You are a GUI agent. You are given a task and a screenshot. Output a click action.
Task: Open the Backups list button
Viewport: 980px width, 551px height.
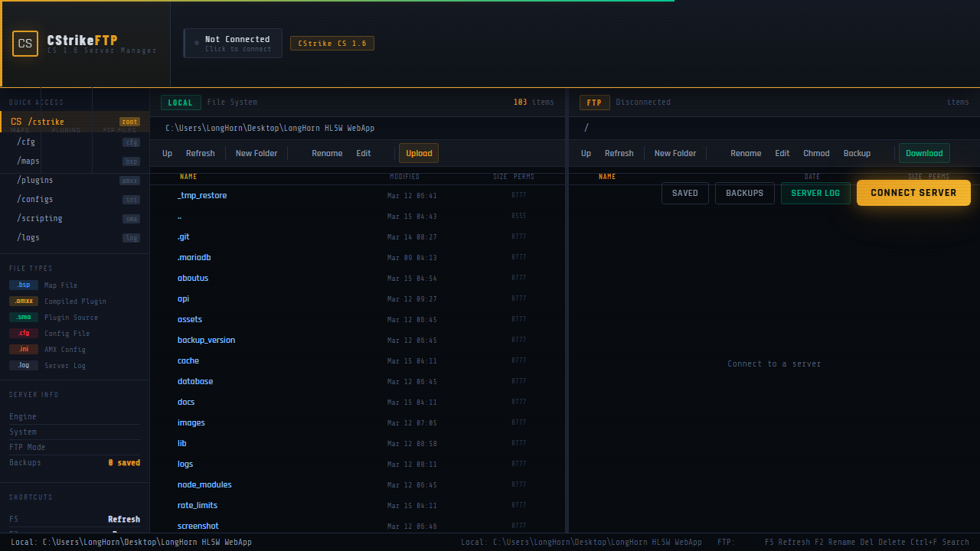(745, 193)
